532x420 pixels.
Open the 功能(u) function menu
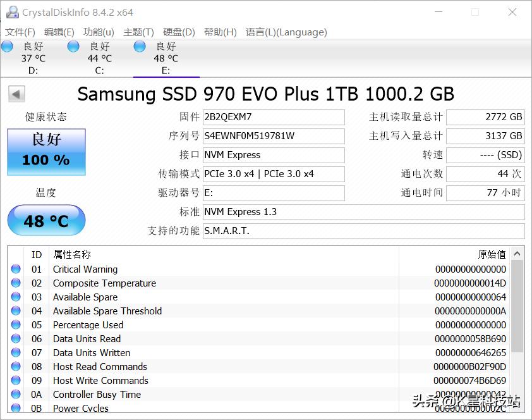click(98, 32)
